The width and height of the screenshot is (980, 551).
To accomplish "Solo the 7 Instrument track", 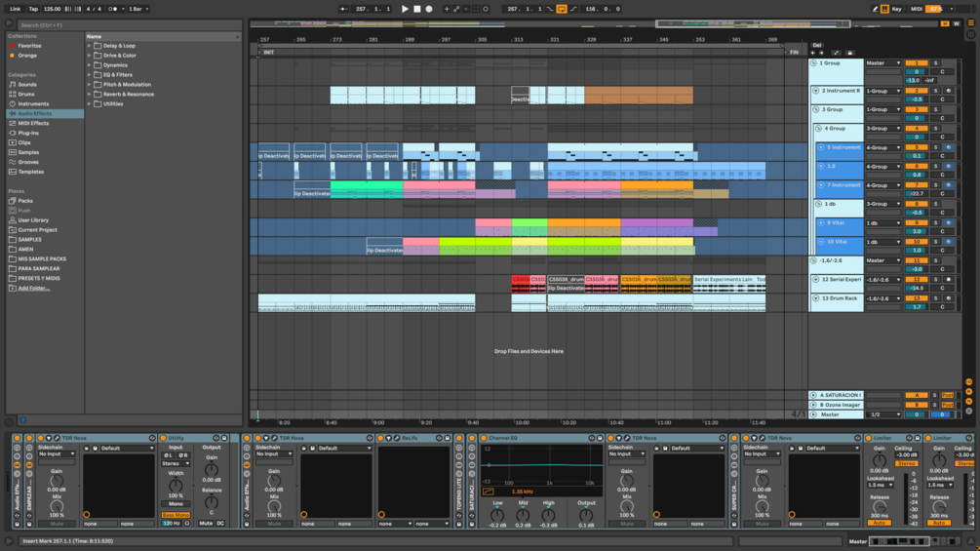I will (935, 185).
